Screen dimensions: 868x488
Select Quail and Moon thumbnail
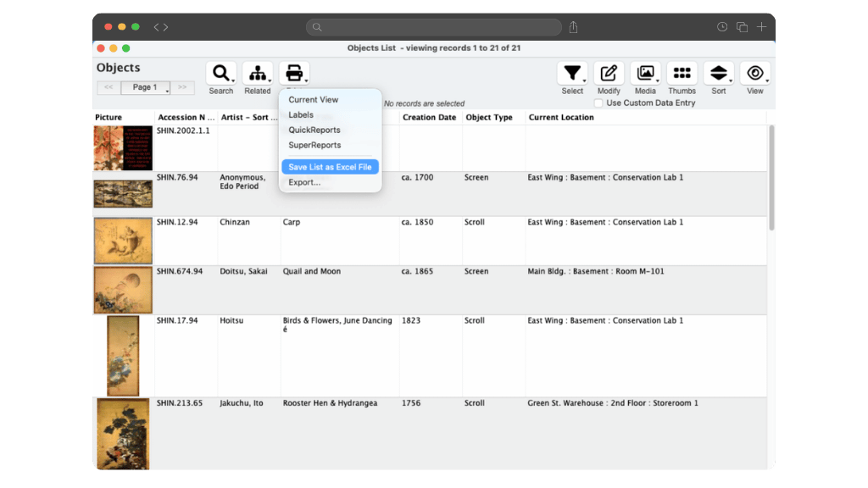point(123,290)
